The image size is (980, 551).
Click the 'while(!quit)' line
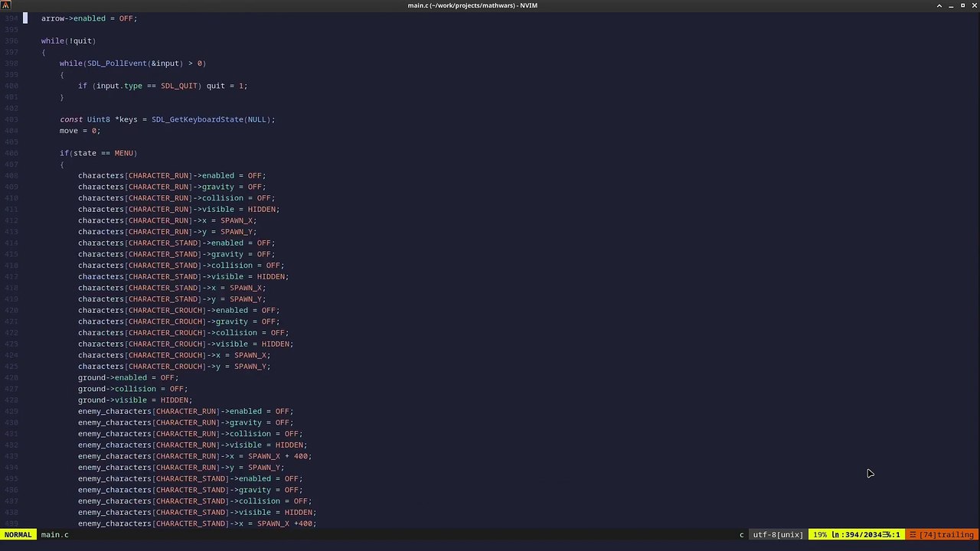point(68,41)
